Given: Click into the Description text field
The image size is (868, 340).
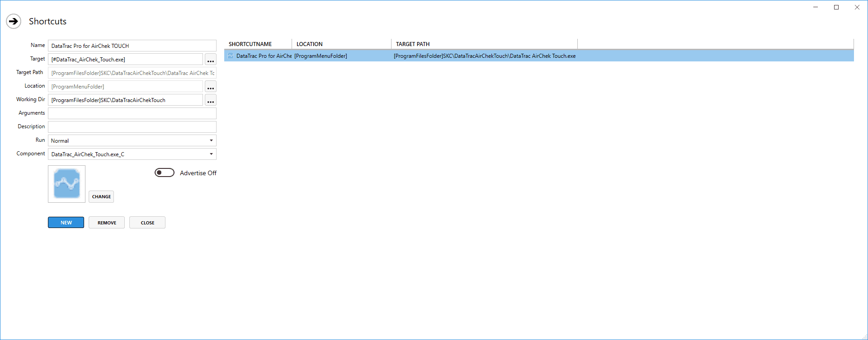Looking at the screenshot, I should 132,127.
